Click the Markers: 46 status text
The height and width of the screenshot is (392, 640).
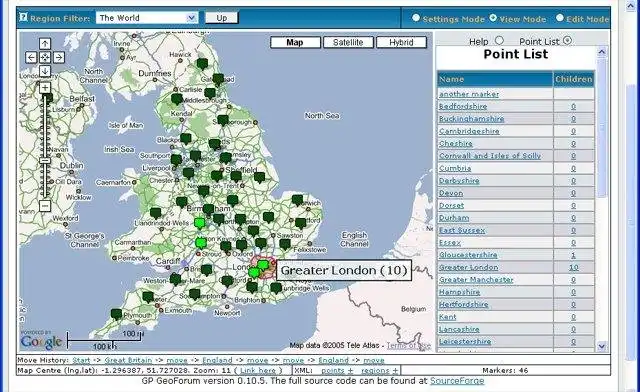click(x=505, y=371)
